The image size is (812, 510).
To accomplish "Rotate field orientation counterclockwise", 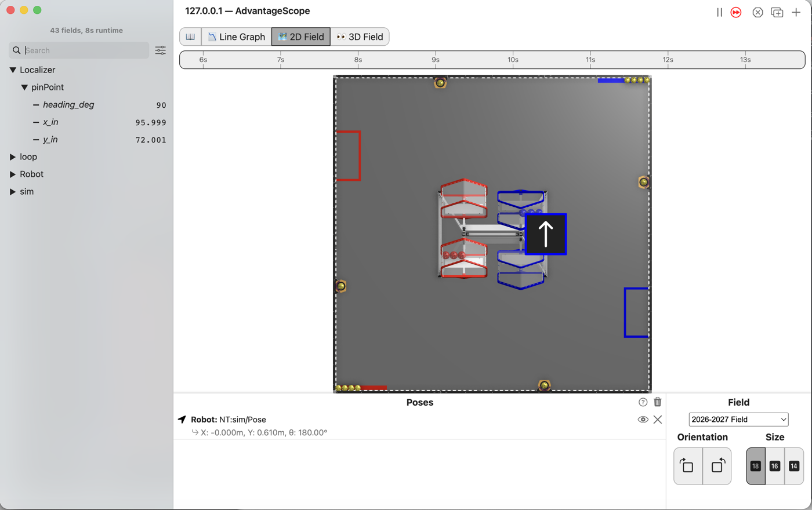I will [717, 466].
